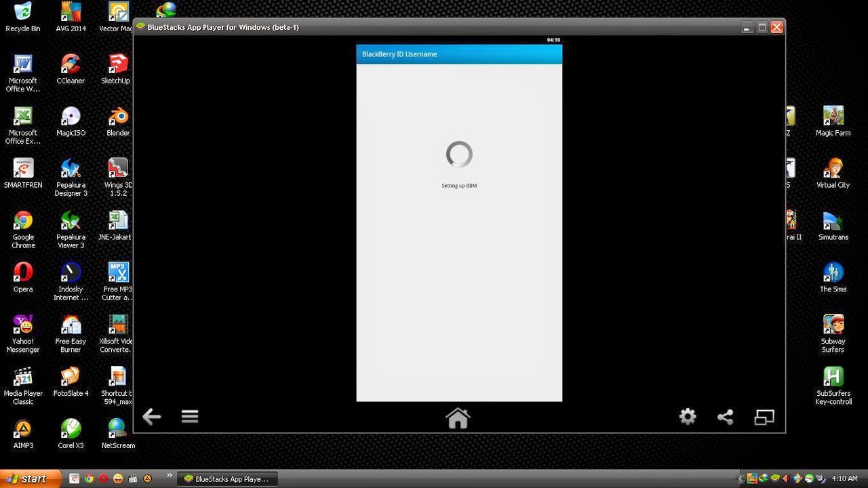
Task: Launch FotoSlate 4 desktop shortcut
Action: [71, 382]
